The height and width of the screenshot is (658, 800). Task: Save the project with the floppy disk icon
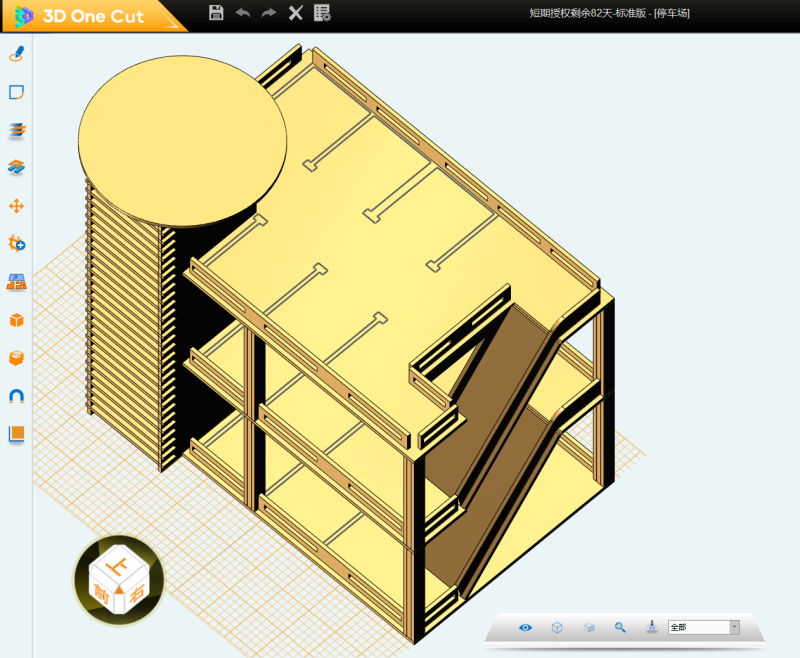[x=216, y=13]
